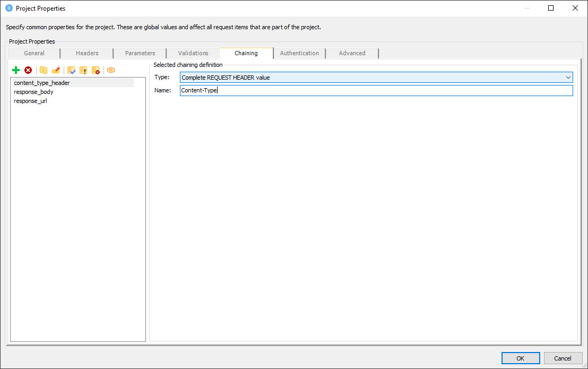This screenshot has width=588, height=369.
Task: Select the response_url list entry
Action: pyautogui.click(x=30, y=101)
